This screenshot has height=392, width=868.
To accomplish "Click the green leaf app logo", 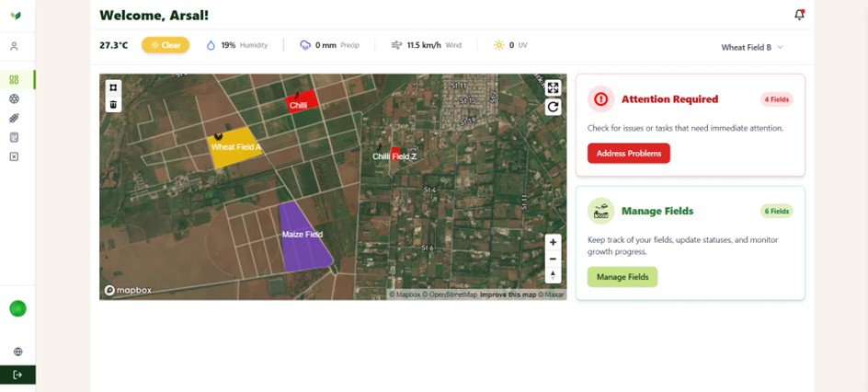I will click(16, 16).
